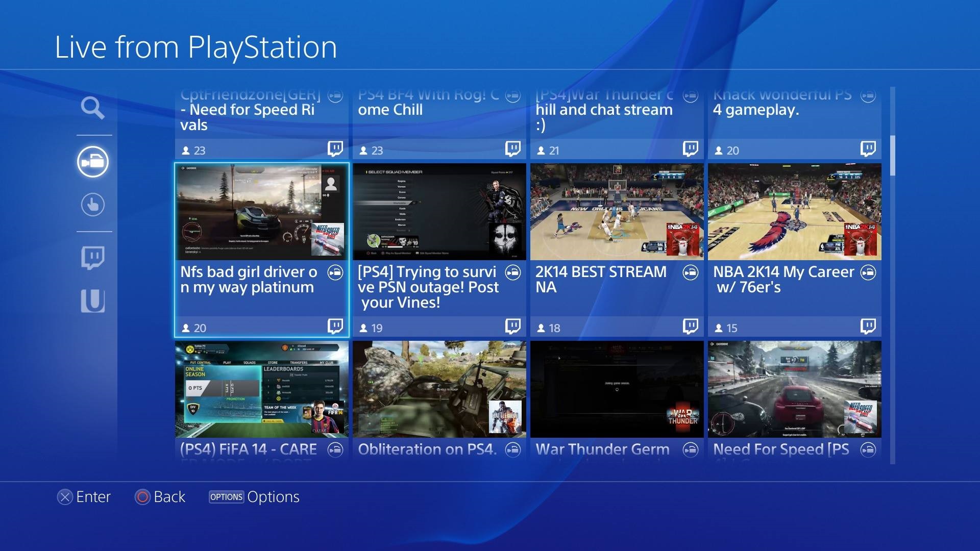Open the Twitch filter in the sidebar
This screenshot has height=551, width=980.
93,257
